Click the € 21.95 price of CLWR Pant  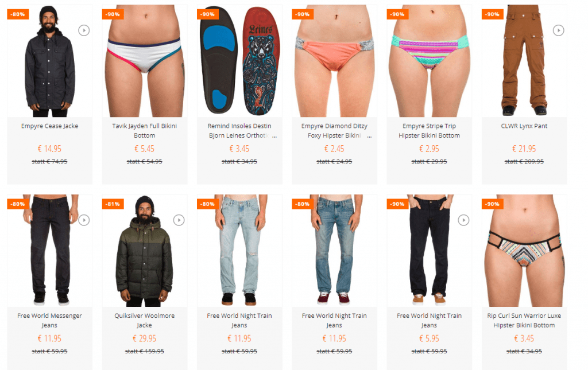tap(524, 149)
